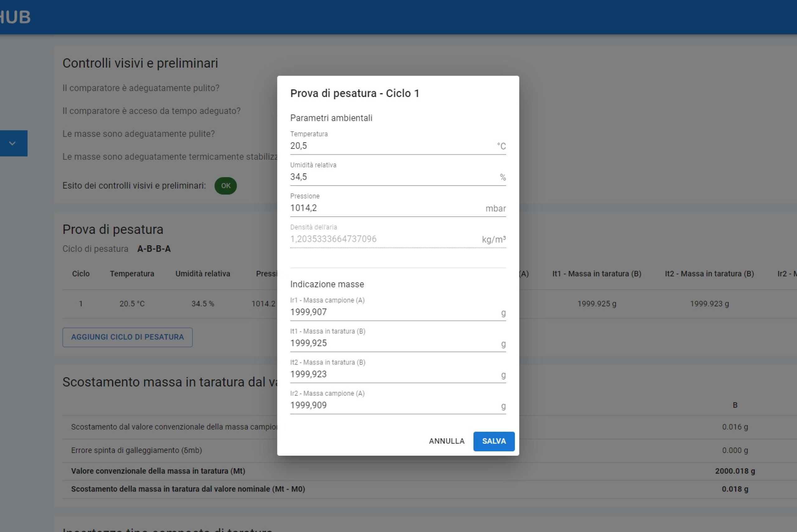Click Aggiungi ciclo di pesatura button
The image size is (797, 532).
click(x=127, y=337)
